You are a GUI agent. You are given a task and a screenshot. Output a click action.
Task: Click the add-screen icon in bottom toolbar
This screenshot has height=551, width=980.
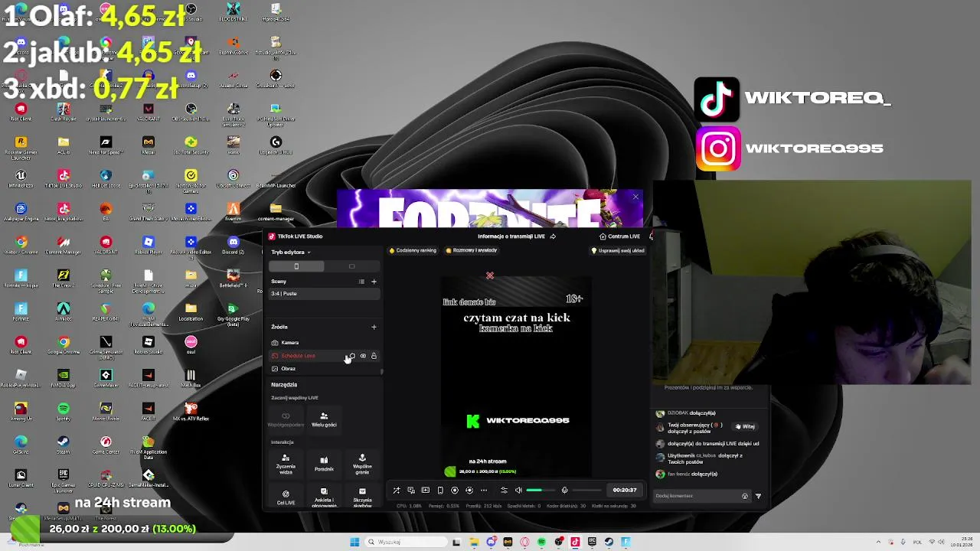(426, 491)
